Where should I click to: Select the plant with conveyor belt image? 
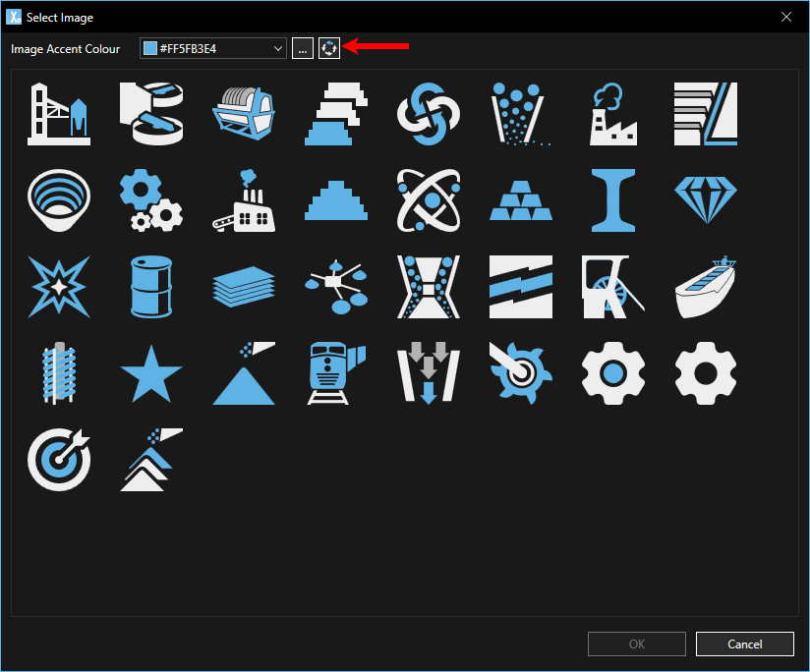[x=244, y=200]
